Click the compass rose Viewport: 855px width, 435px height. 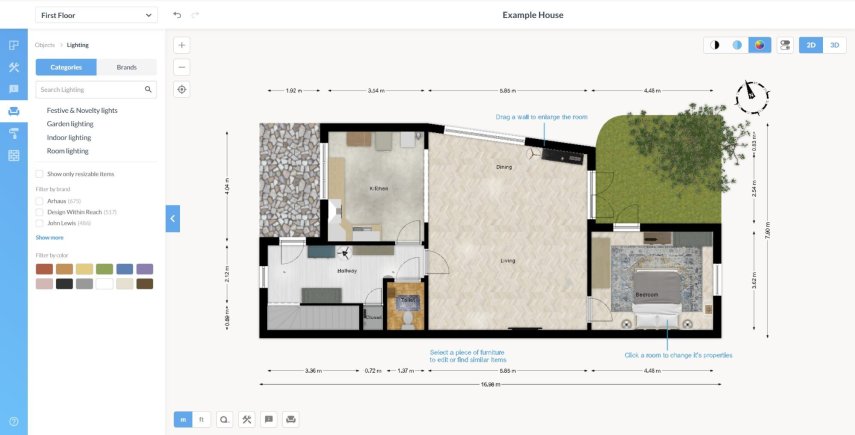point(752,97)
